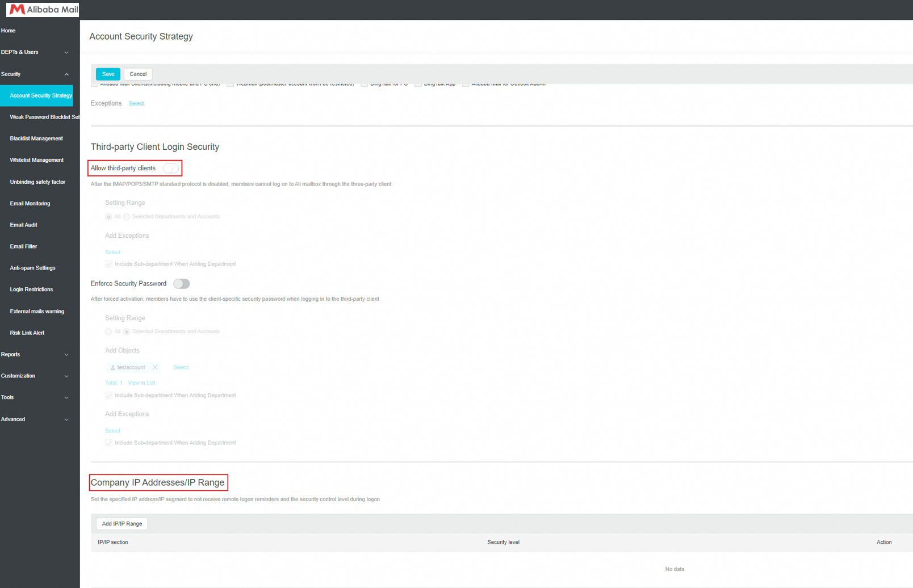
Task: Open Unbinding safety factor
Action: [37, 182]
